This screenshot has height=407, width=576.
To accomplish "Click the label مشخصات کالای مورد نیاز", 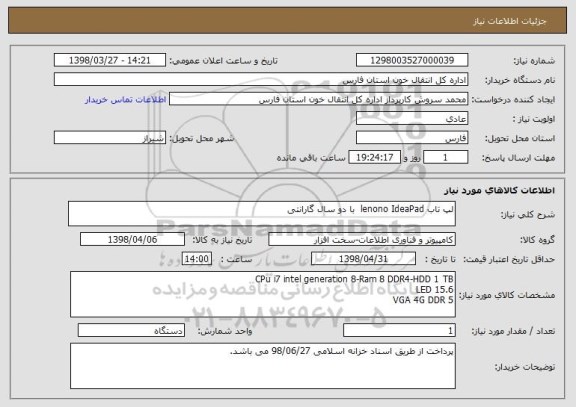I will point(507,295).
